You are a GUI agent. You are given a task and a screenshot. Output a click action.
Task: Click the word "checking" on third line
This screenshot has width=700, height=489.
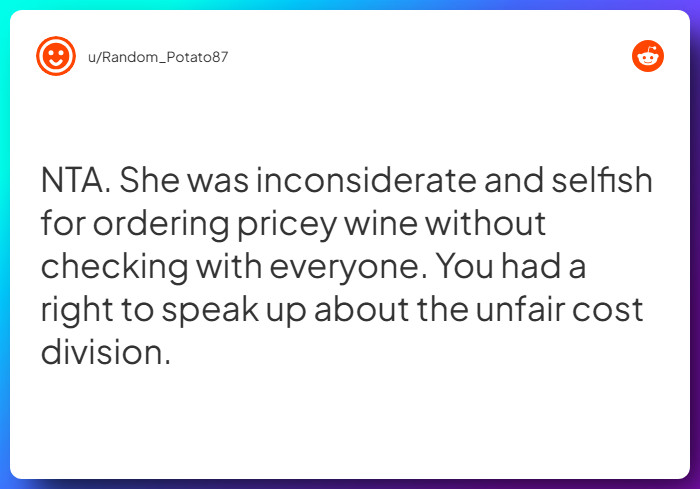[115, 267]
